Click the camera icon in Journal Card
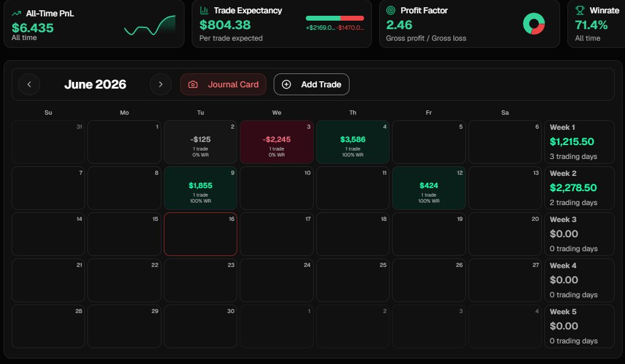 [x=193, y=84]
